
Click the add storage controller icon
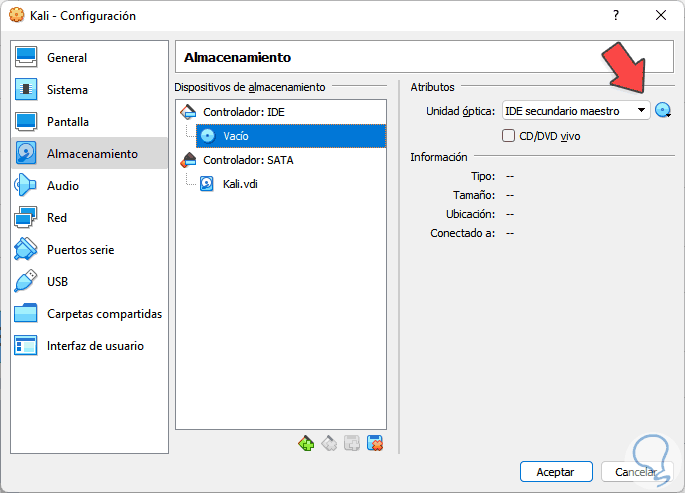tap(306, 444)
